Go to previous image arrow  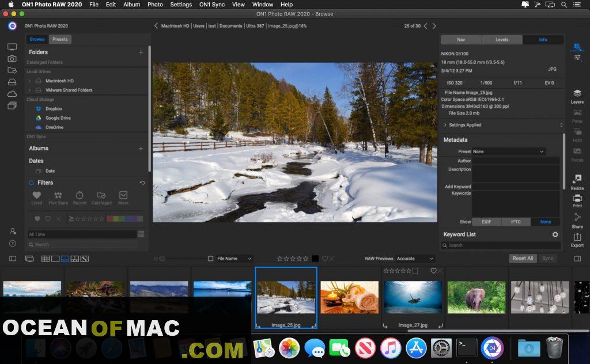coord(426,26)
